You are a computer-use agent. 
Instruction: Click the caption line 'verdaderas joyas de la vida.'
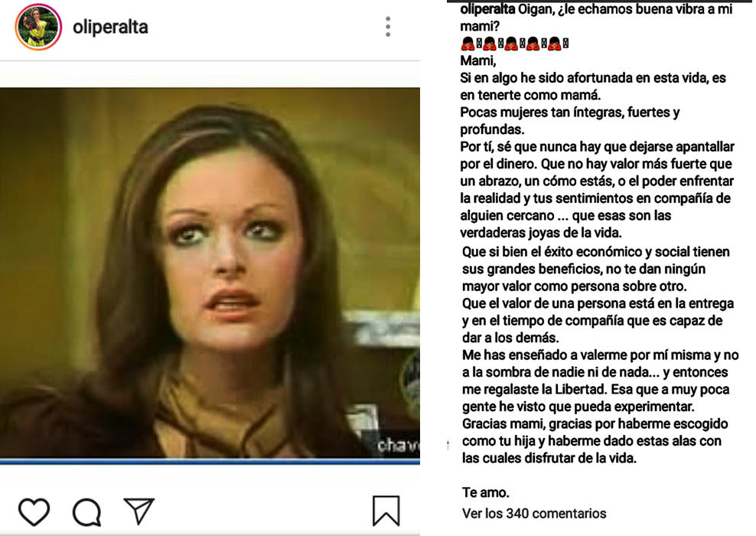tap(541, 233)
